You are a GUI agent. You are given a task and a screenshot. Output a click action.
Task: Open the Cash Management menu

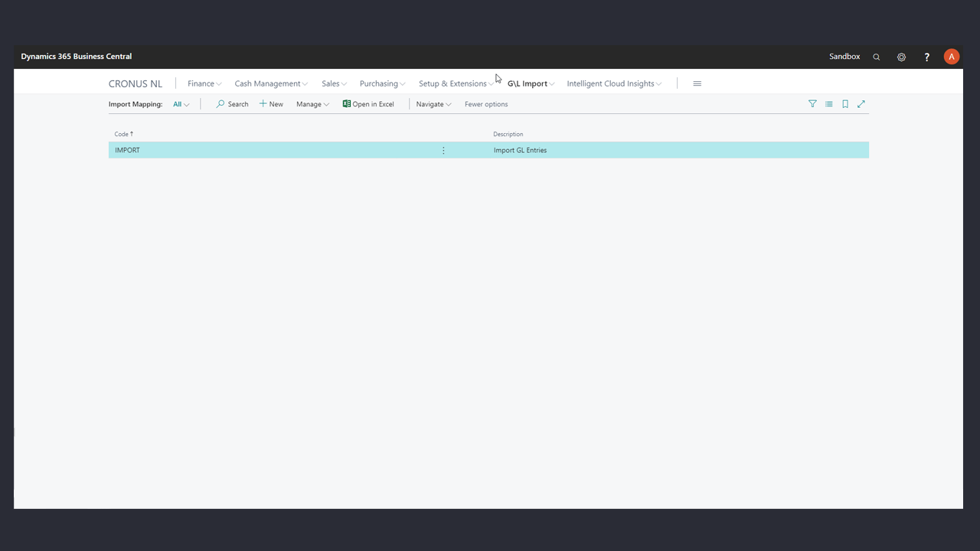pyautogui.click(x=271, y=83)
